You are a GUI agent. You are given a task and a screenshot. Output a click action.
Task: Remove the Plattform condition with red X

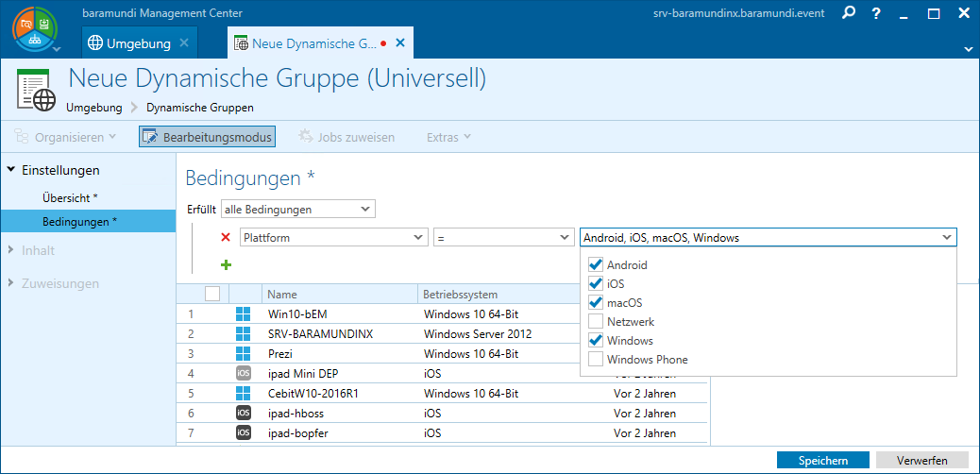click(x=226, y=237)
